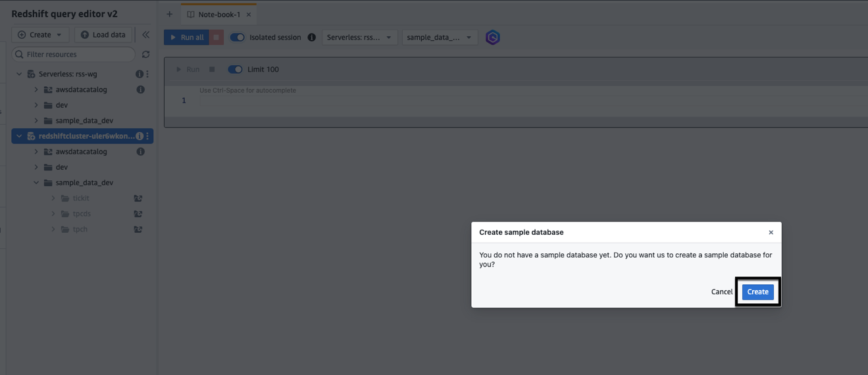The image size is (868, 375).
Task: Open the Create dropdown in the sidebar
Action: (40, 35)
